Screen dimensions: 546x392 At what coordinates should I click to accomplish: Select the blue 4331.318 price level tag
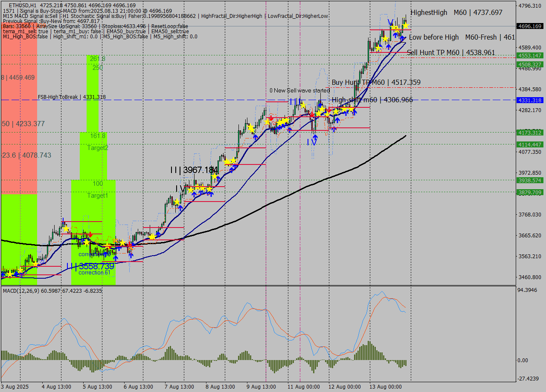click(529, 101)
